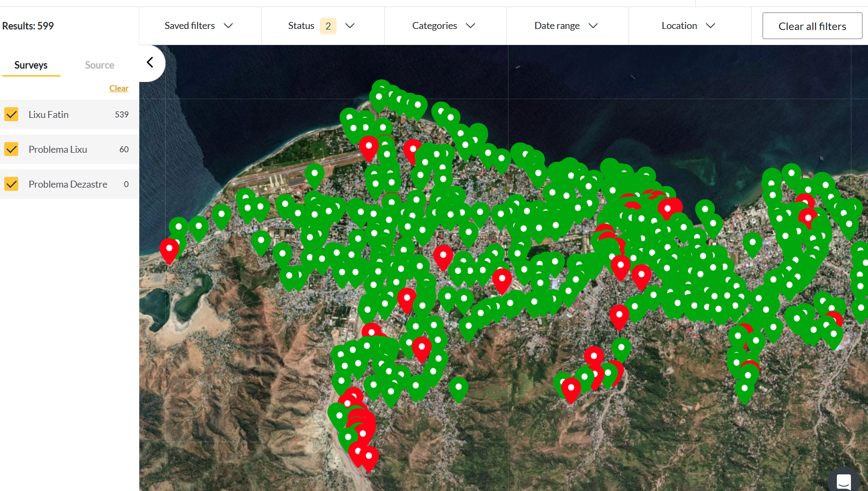Image resolution: width=868 pixels, height=491 pixels.
Task: Switch to the Source tab
Action: pyautogui.click(x=99, y=65)
